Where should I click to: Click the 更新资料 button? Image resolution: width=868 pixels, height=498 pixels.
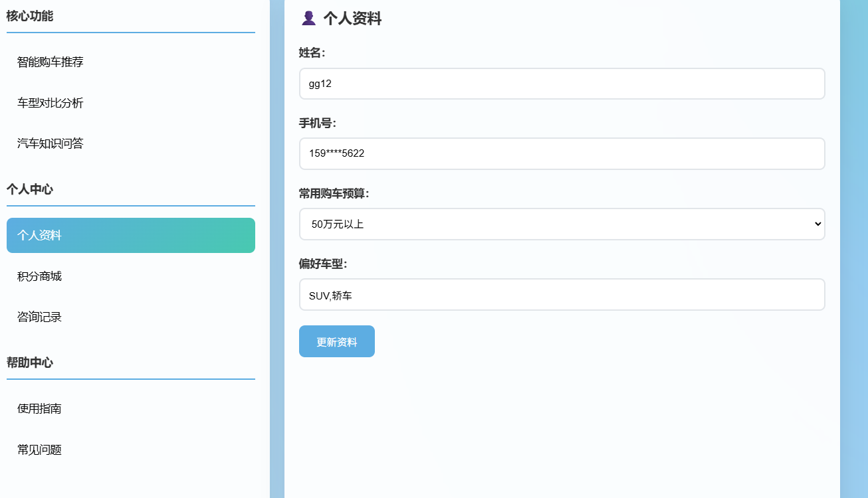(336, 341)
